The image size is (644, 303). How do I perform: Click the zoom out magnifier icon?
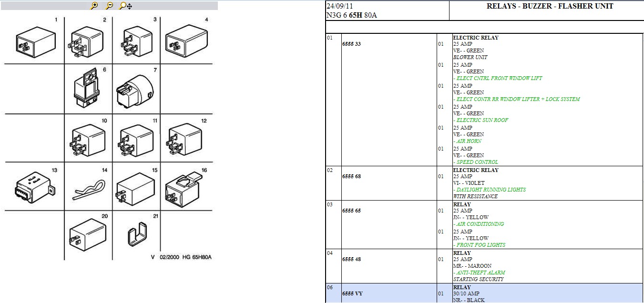[x=109, y=6]
